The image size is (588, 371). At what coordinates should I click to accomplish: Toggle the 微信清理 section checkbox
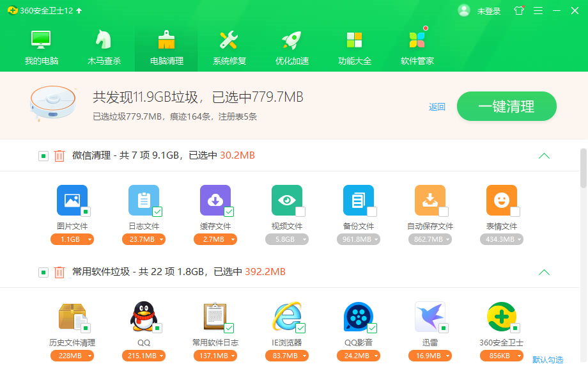tap(43, 155)
